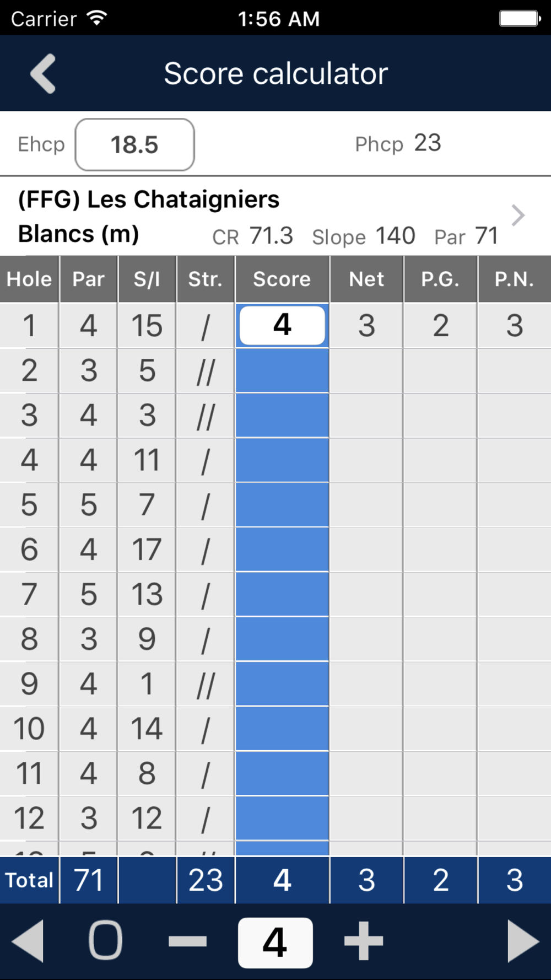Screen dimensions: 551x980
Task: Open course selection via right chevron
Action: tap(517, 216)
